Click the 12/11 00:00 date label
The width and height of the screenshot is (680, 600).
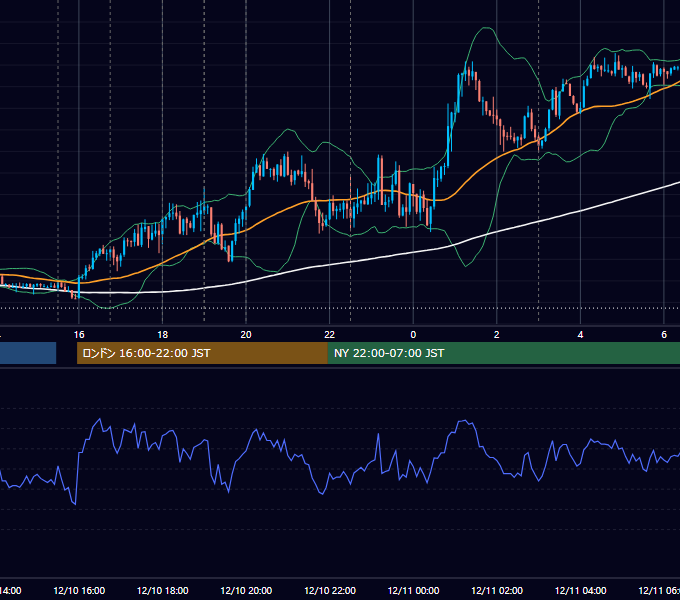click(413, 590)
